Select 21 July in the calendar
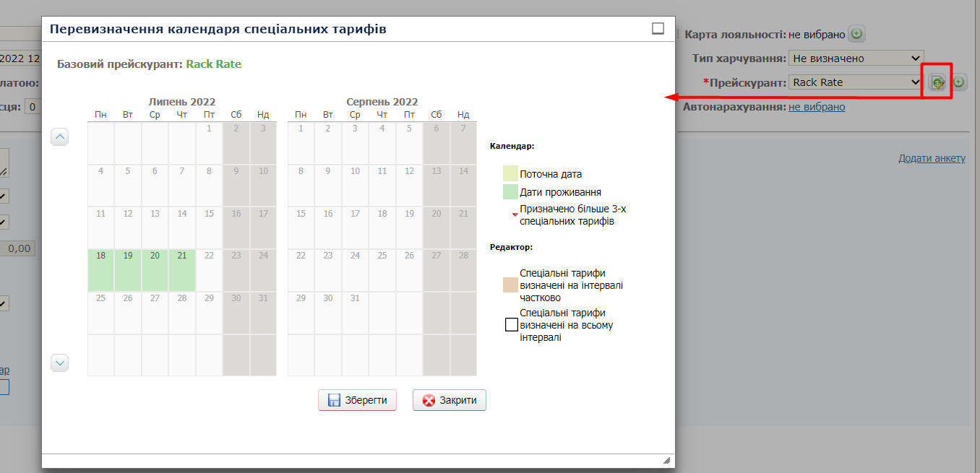Viewport: 980px width, 473px height. click(x=182, y=270)
